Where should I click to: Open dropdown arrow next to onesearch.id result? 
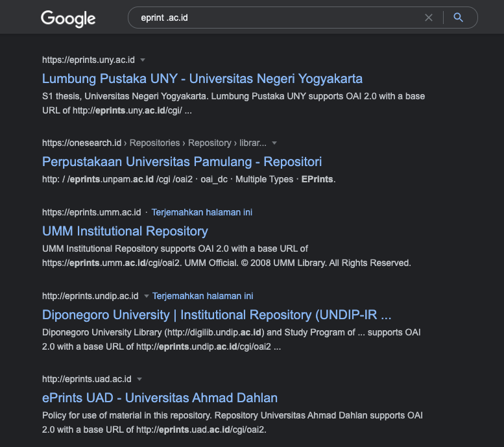click(274, 143)
